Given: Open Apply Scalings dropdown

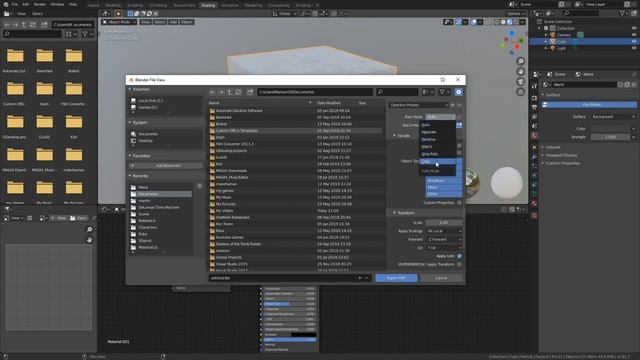Looking at the screenshot, I should pyautogui.click(x=444, y=231).
